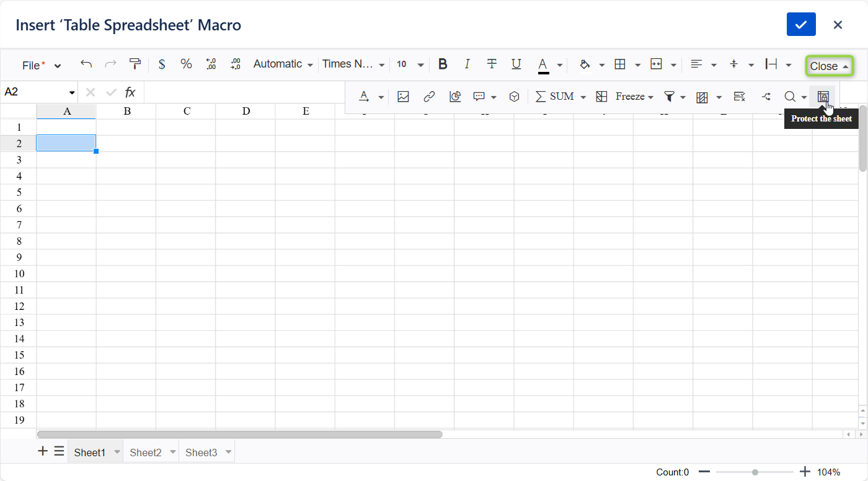
Task: Click the text rotate icon
Action: [365, 97]
